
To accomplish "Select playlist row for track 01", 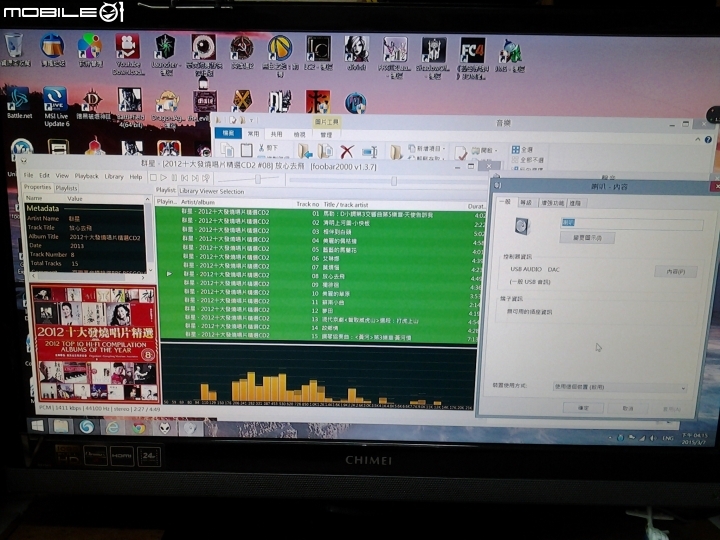I will pos(320,214).
